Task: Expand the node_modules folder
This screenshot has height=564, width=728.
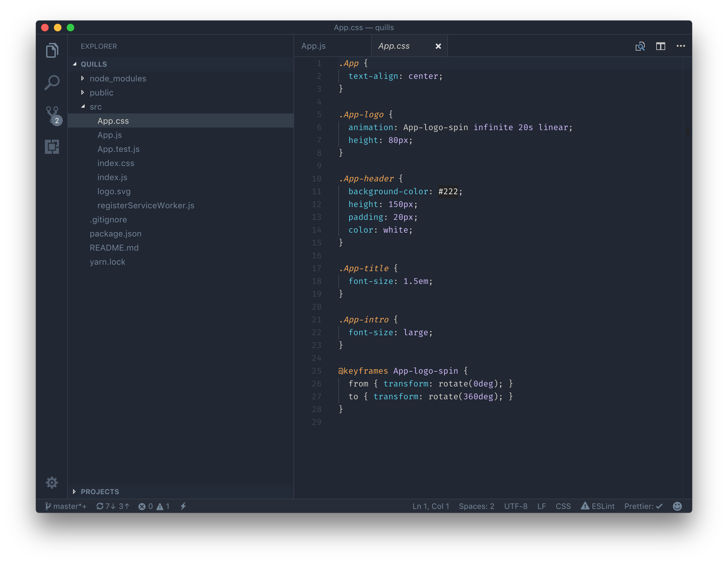Action: click(x=118, y=78)
